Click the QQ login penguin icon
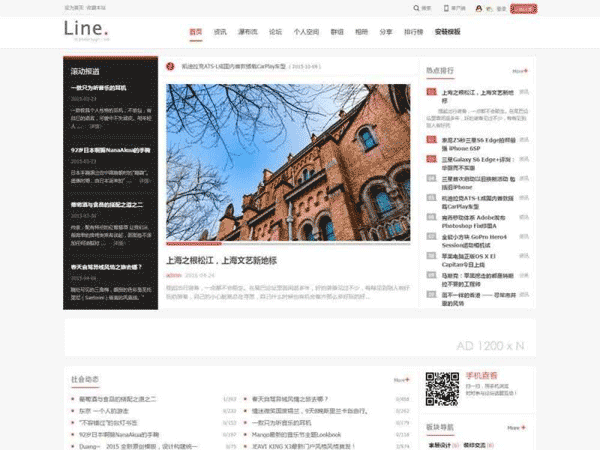The width and height of the screenshot is (600, 450). click(479, 8)
